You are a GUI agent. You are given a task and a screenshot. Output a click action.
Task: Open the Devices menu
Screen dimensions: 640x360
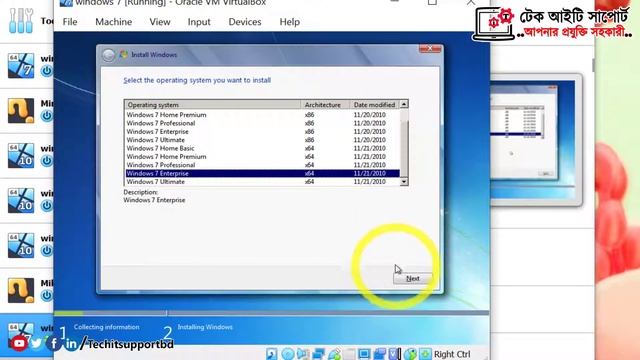244,22
